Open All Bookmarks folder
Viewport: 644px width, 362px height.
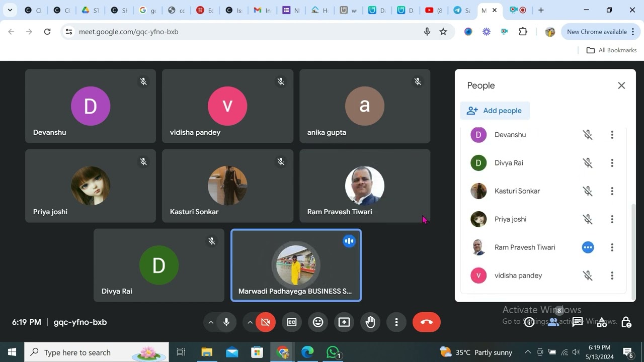[x=611, y=50]
